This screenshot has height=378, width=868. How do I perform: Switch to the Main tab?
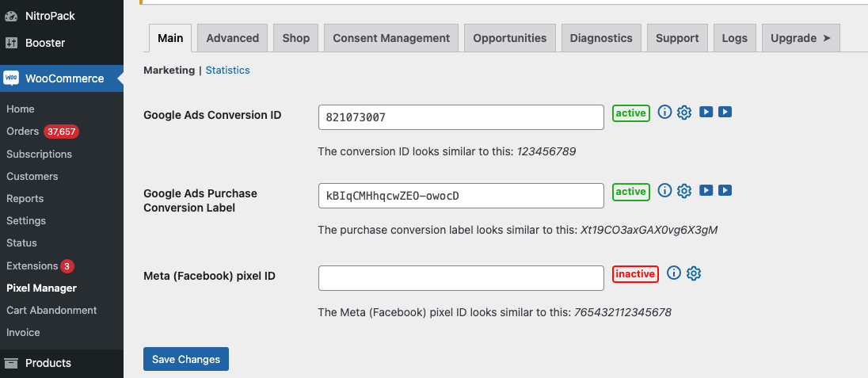tap(170, 38)
